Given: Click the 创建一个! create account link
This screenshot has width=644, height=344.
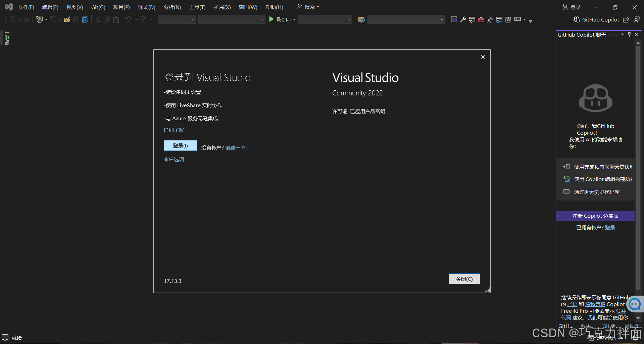Looking at the screenshot, I should [236, 147].
